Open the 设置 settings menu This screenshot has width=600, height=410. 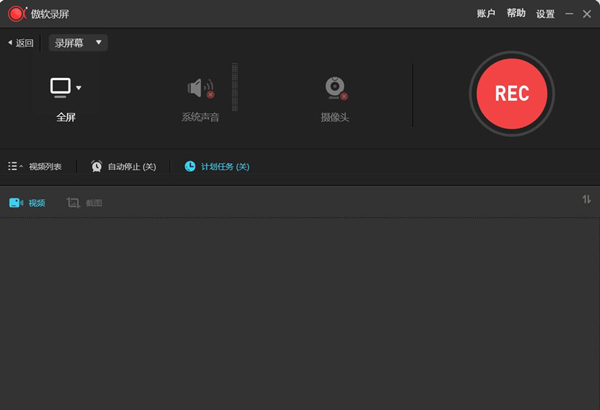[x=545, y=14]
